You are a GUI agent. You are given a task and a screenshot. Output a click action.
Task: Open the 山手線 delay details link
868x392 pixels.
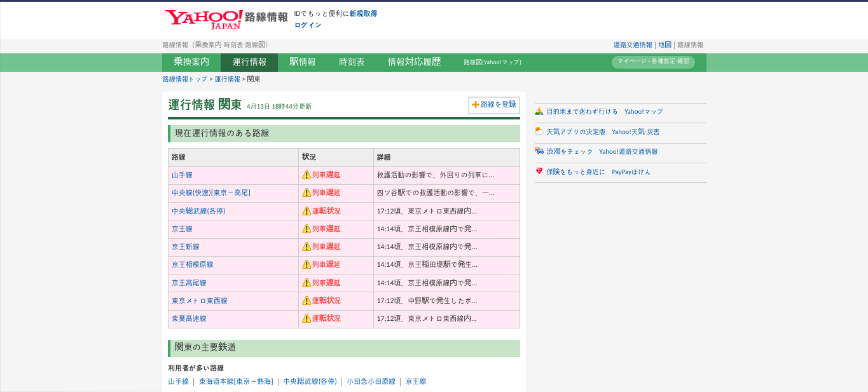182,175
